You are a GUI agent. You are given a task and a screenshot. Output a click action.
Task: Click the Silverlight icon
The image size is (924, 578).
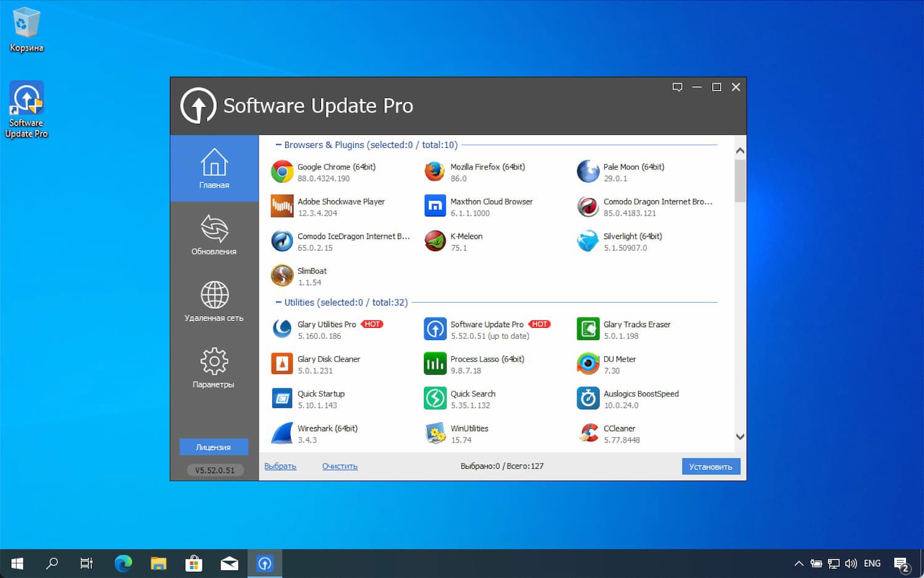pos(588,240)
